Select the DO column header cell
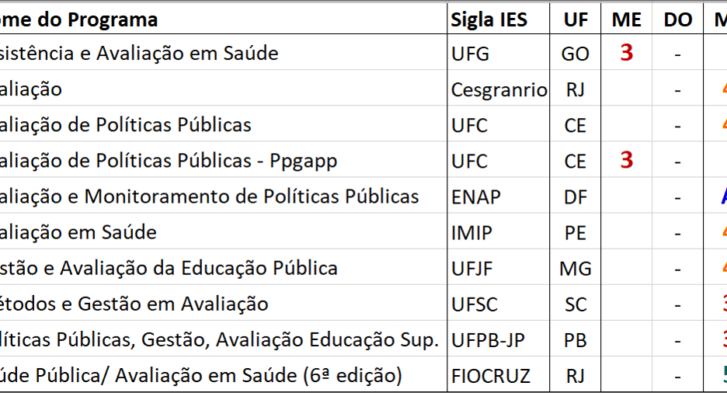Screen dimensions: 727x393 678,19
